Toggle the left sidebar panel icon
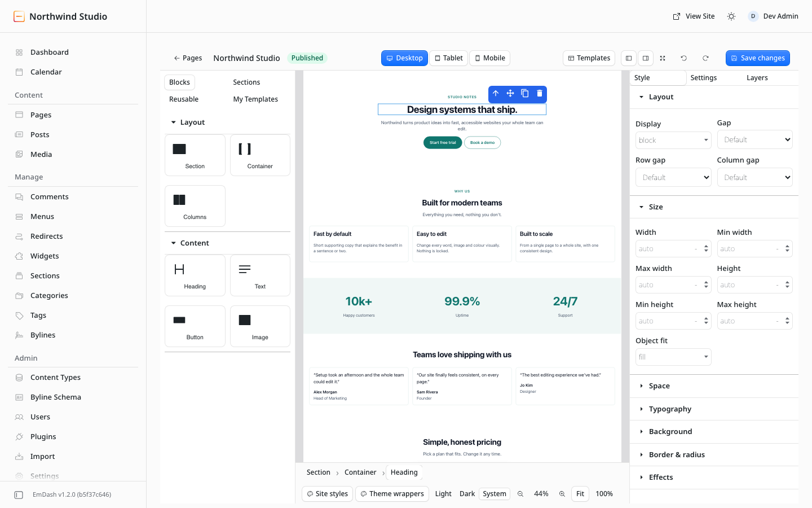 tap(629, 58)
